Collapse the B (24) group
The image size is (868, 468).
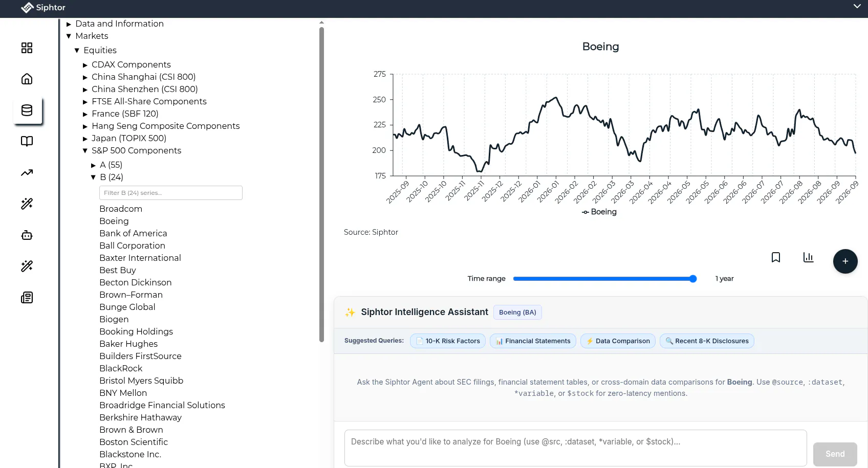[93, 177]
